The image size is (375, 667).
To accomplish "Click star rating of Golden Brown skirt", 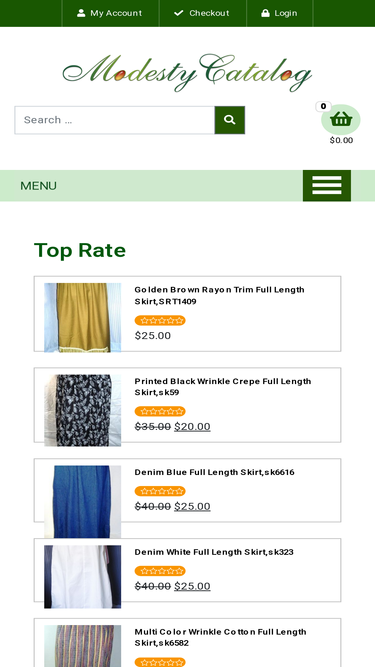I will click(160, 320).
